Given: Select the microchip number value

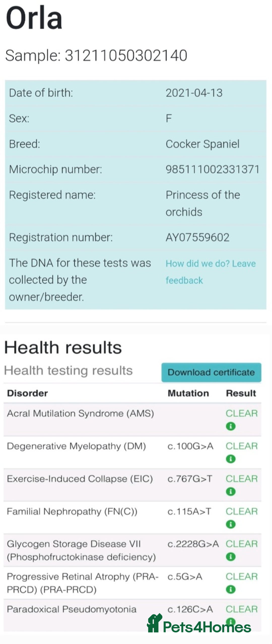Looking at the screenshot, I should [x=213, y=169].
